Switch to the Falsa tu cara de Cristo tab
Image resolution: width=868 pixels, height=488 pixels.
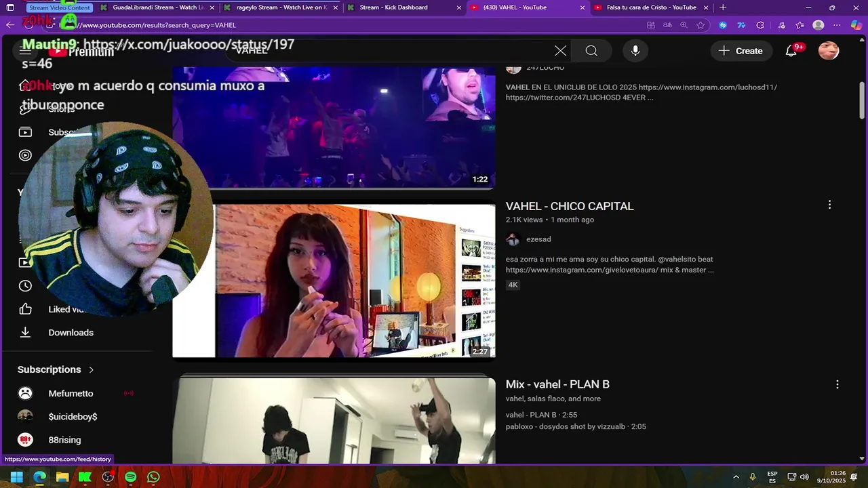click(x=650, y=7)
